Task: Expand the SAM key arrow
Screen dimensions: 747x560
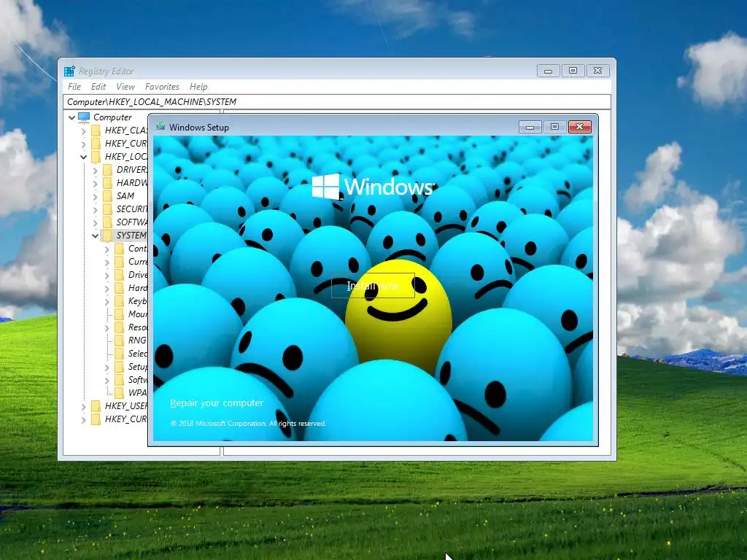Action: click(x=95, y=196)
